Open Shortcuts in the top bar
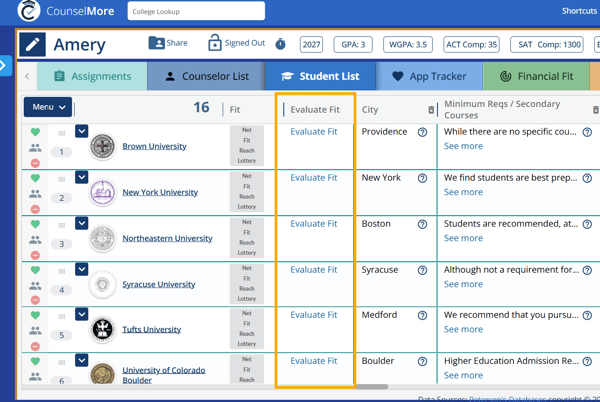The width and height of the screenshot is (600, 402). [579, 11]
